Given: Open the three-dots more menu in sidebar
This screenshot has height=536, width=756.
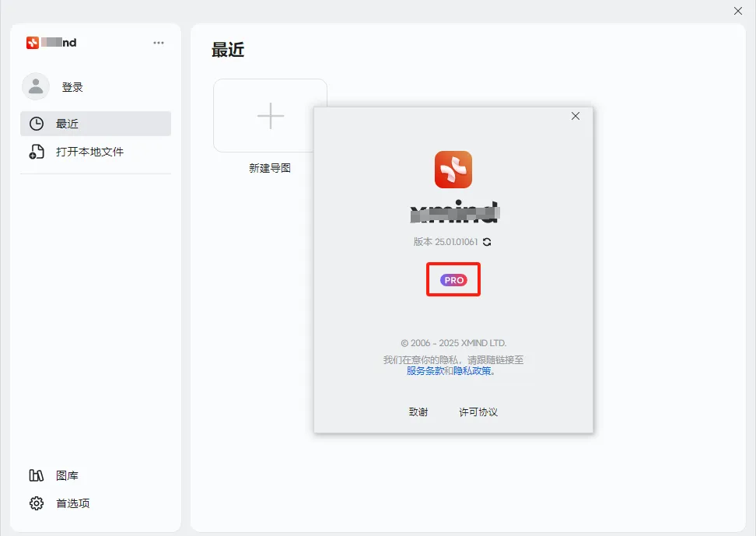Looking at the screenshot, I should point(159,43).
